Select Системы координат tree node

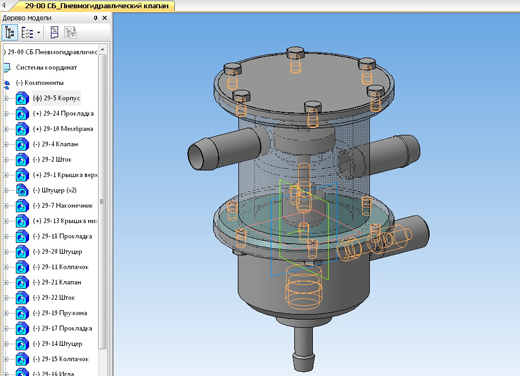pyautogui.click(x=46, y=67)
